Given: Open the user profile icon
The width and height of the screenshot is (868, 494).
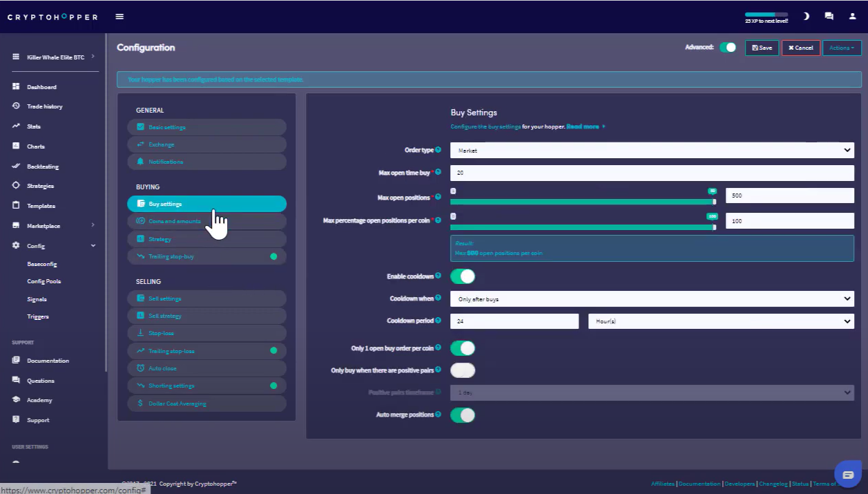Looking at the screenshot, I should [x=852, y=17].
